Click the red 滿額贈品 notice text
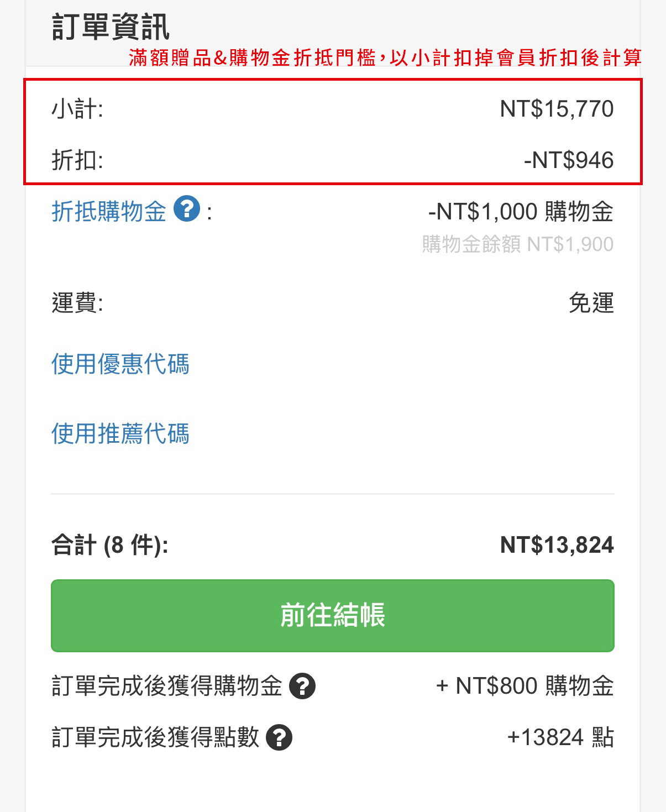This screenshot has width=666, height=812. point(385,57)
